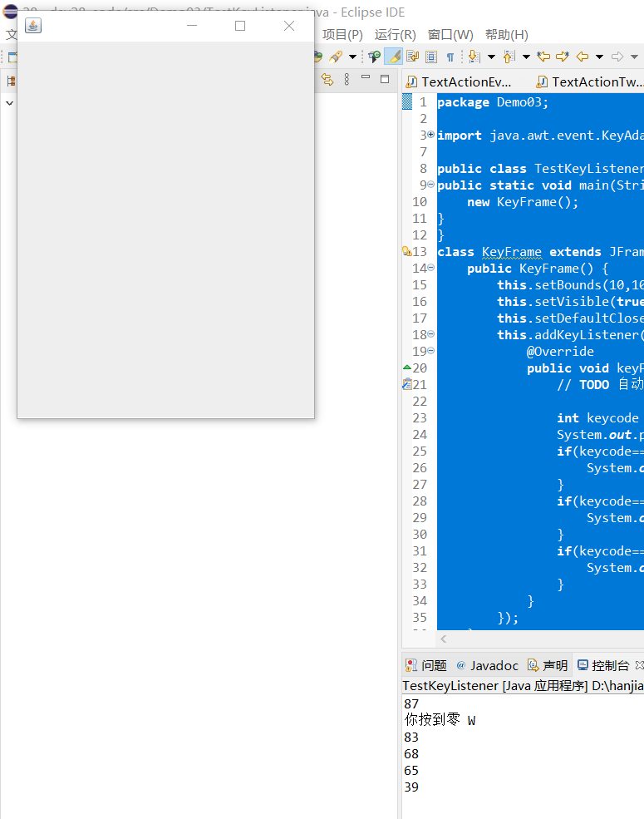Open the Javadoc view tab
Image resolution: width=644 pixels, height=819 pixels.
click(x=488, y=665)
